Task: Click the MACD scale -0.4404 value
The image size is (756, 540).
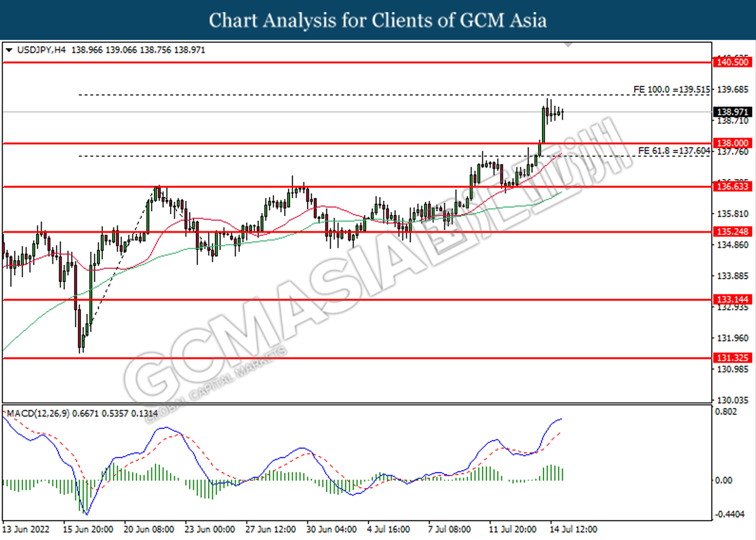Action: 730,514
